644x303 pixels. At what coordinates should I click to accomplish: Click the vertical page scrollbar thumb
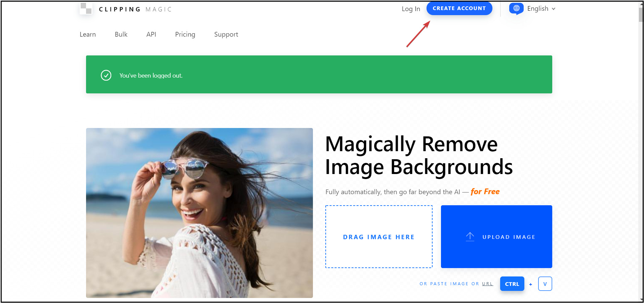point(641,14)
